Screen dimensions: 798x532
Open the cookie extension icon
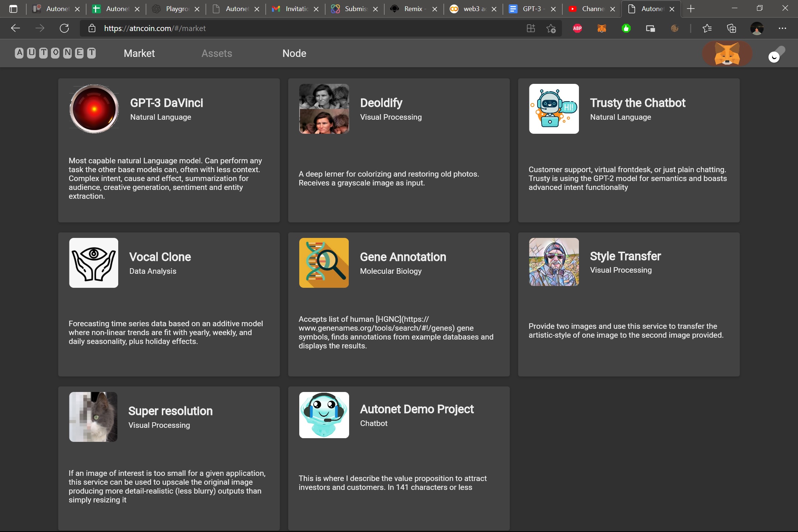click(x=675, y=28)
